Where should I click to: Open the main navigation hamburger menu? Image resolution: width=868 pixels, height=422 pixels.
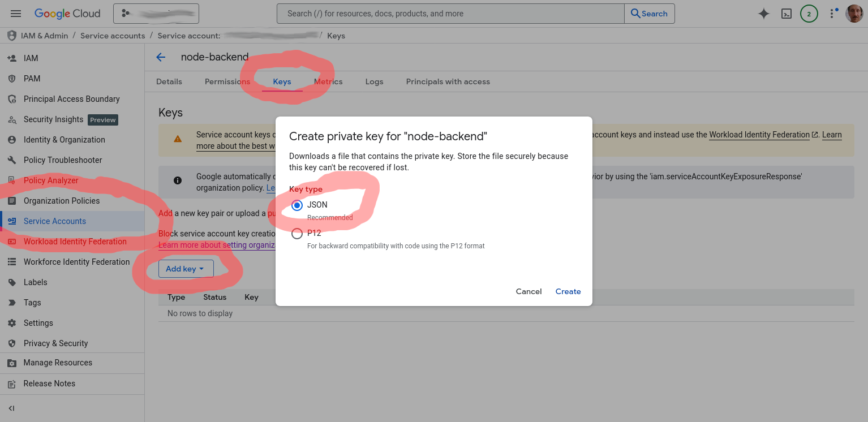click(x=16, y=14)
